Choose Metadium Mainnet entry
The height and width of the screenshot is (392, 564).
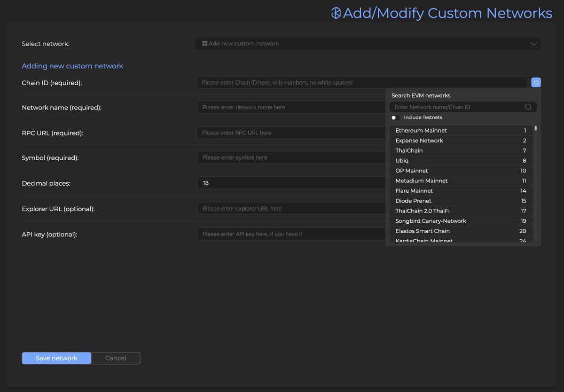[461, 180]
